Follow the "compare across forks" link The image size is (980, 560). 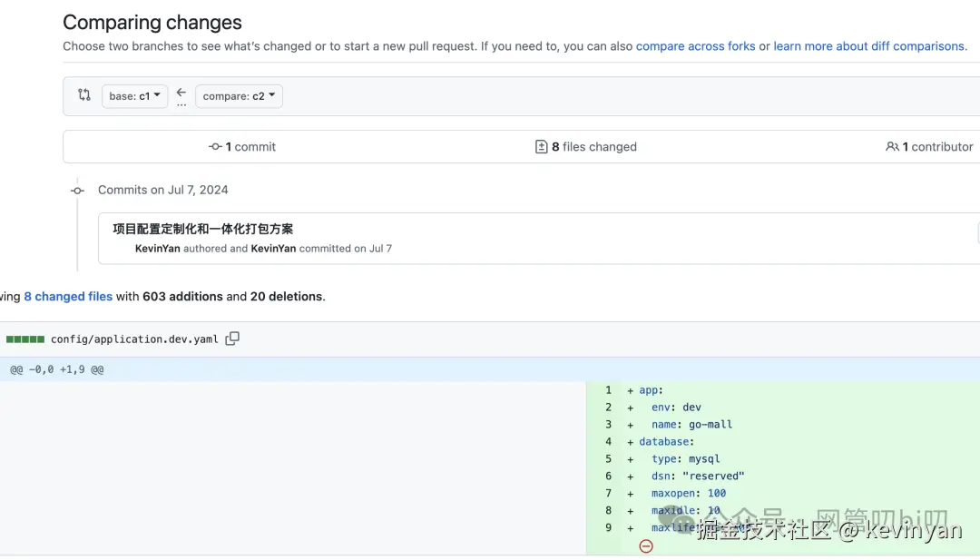click(695, 46)
